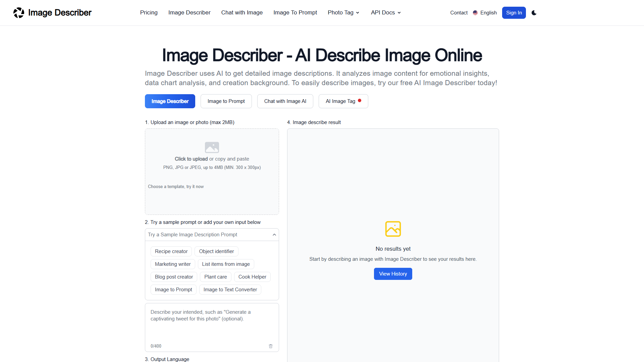
Task: Go to Chat with Image page
Action: click(242, 13)
